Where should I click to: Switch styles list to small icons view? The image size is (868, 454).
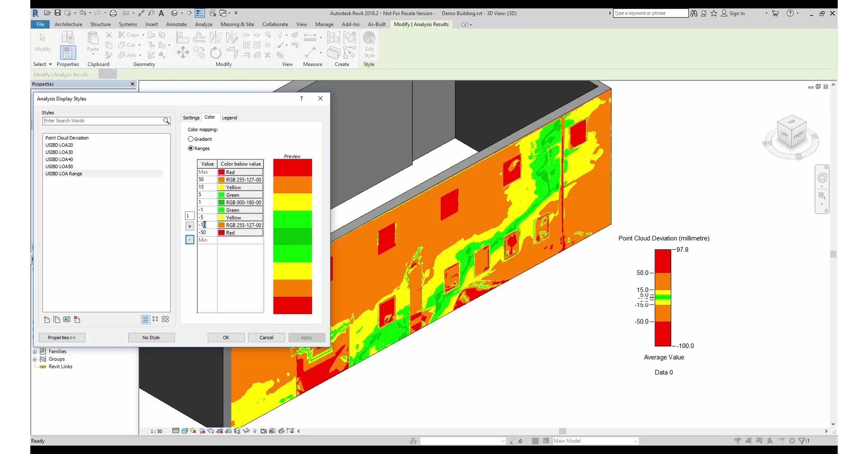coord(155,319)
